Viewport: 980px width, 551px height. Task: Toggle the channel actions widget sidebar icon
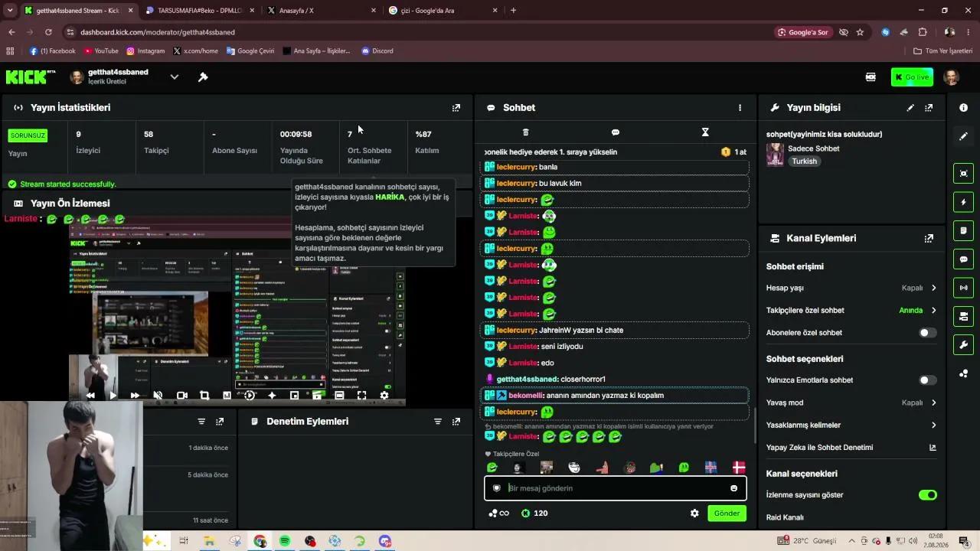click(x=964, y=316)
